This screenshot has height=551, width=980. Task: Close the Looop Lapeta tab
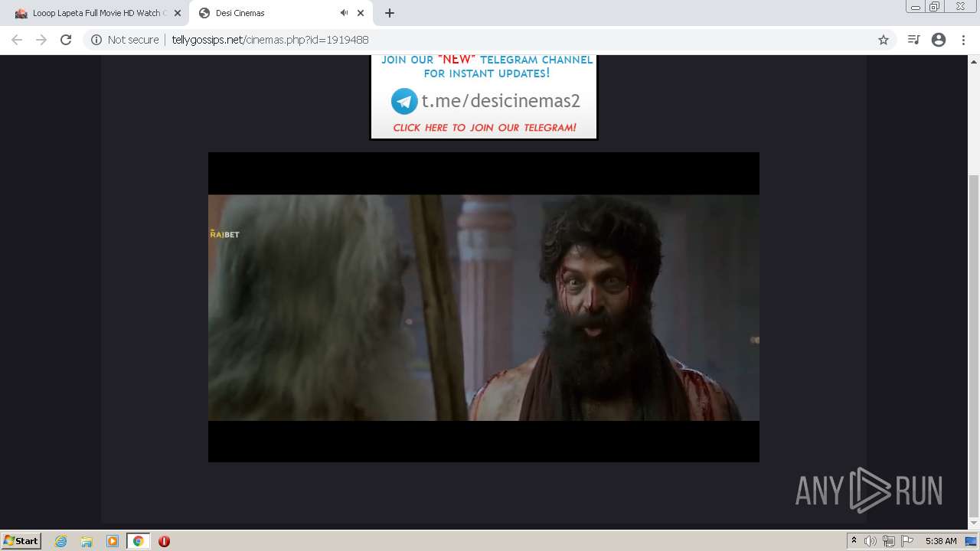point(177,13)
